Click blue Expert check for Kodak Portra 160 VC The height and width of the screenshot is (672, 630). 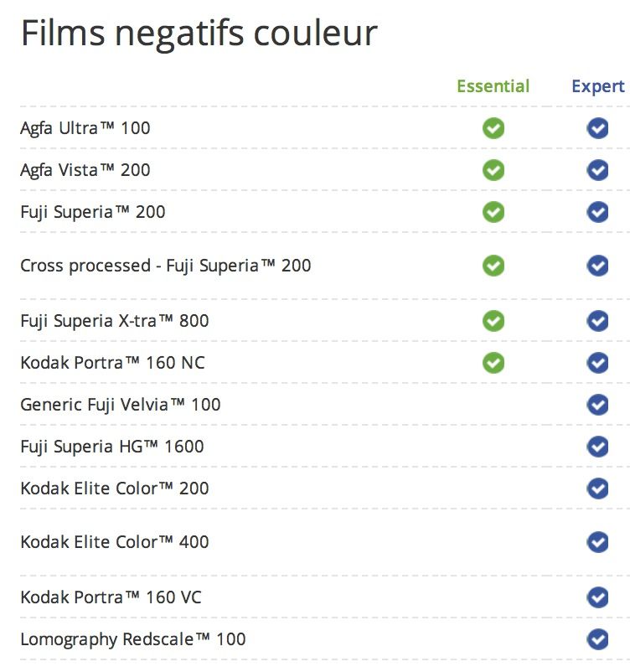[x=597, y=597]
